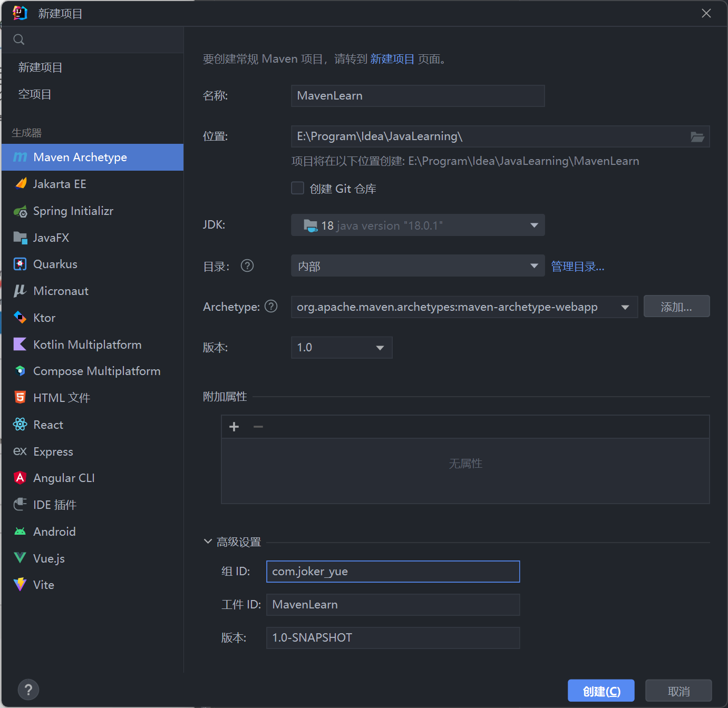Click the 添加... button next to Archetype
Screen dimensions: 728x708
(676, 307)
